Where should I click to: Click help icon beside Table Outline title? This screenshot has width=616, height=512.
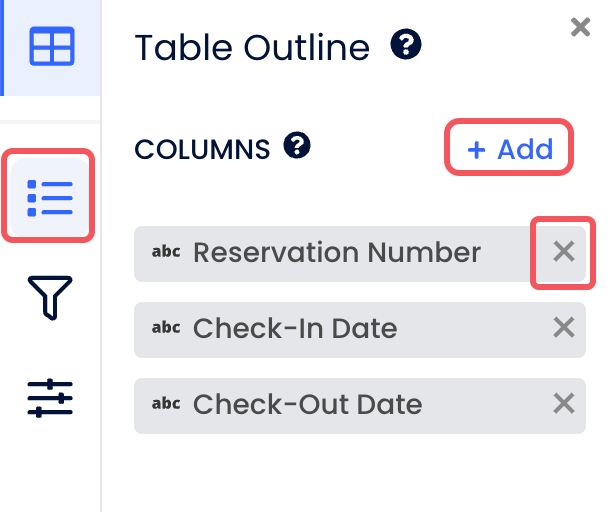click(406, 45)
